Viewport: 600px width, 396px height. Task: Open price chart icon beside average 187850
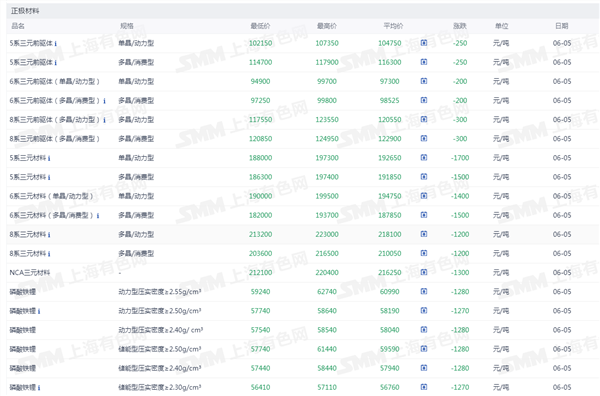424,215
